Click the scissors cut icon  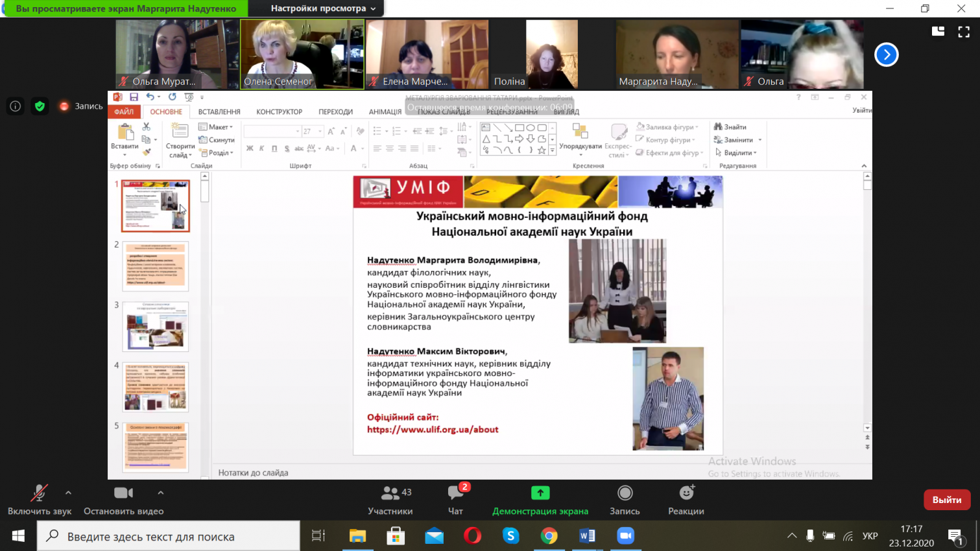click(147, 127)
